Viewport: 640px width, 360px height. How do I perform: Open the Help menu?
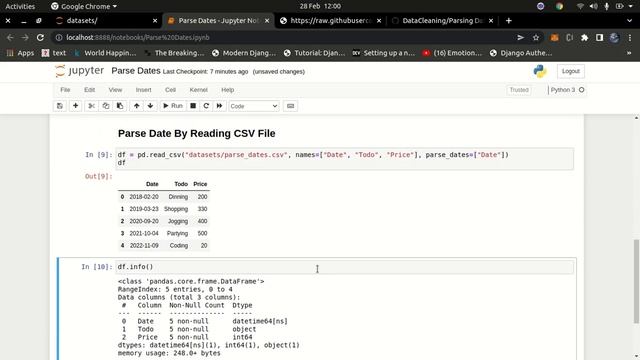tap(227, 90)
